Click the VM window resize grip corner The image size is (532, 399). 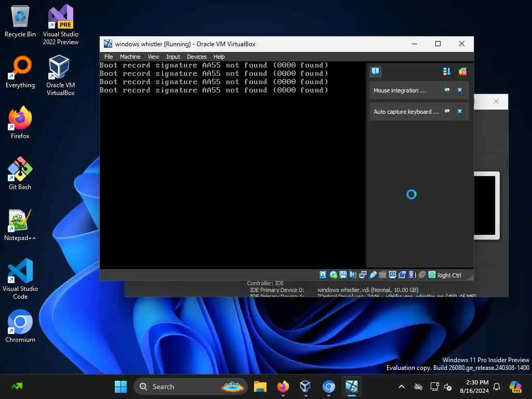(x=470, y=278)
